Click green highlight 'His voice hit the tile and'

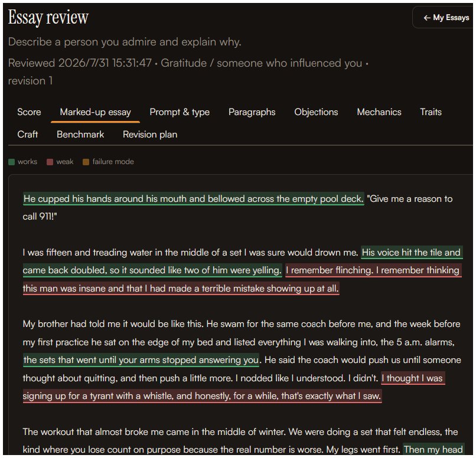(x=412, y=253)
